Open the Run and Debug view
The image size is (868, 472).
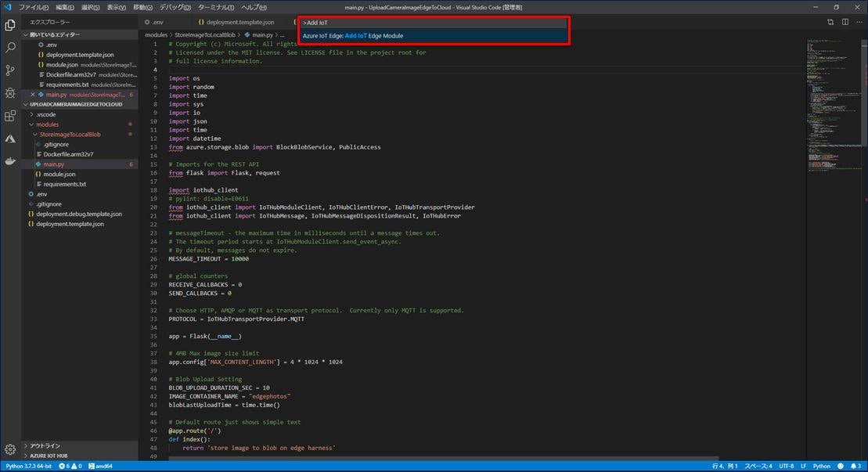[x=10, y=92]
